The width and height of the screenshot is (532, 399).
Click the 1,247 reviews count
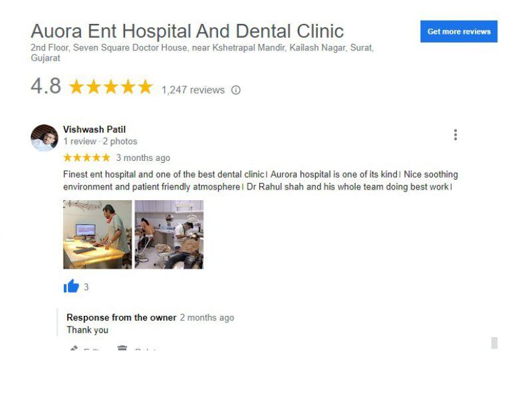coord(193,90)
